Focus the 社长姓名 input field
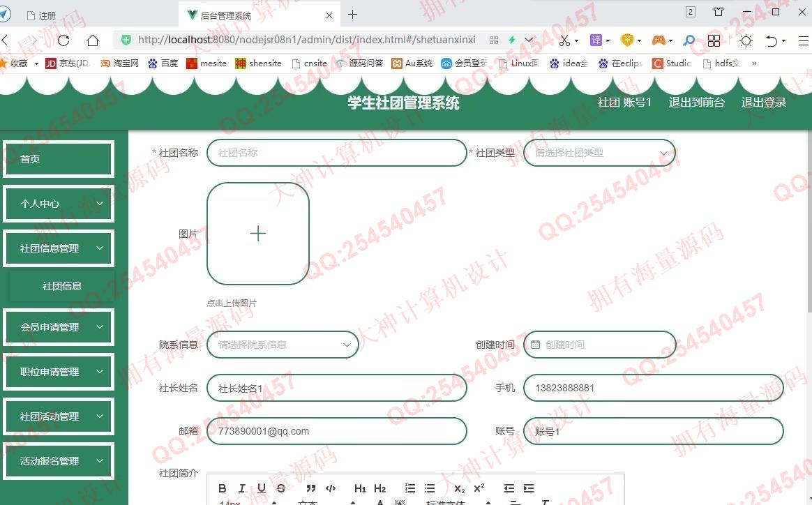The height and width of the screenshot is (505, 812). [x=337, y=388]
